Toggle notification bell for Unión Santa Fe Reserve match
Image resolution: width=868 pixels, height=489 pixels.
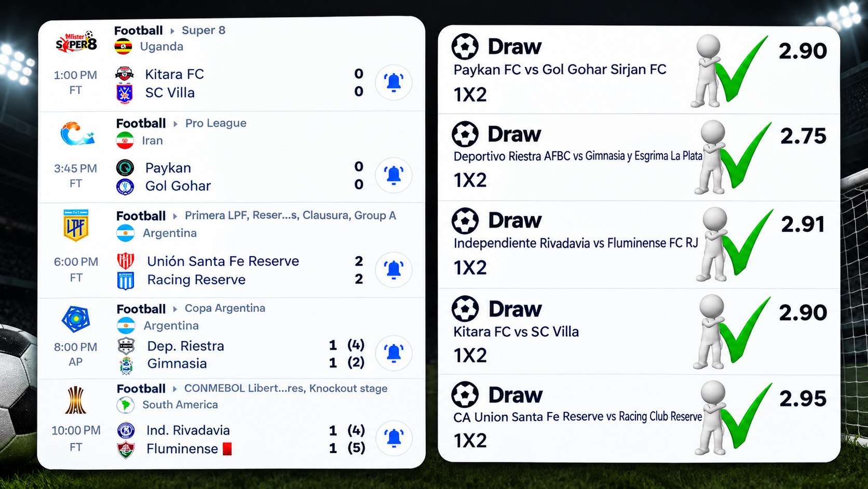(394, 270)
